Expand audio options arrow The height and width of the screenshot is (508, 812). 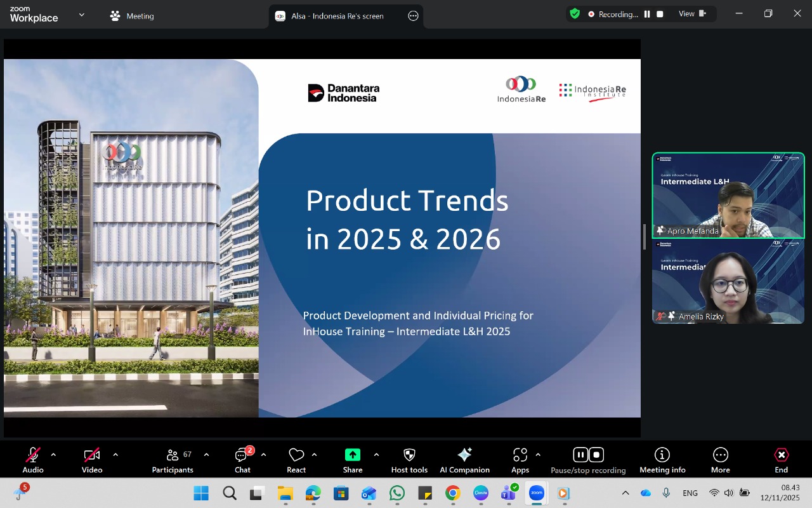coord(53,455)
